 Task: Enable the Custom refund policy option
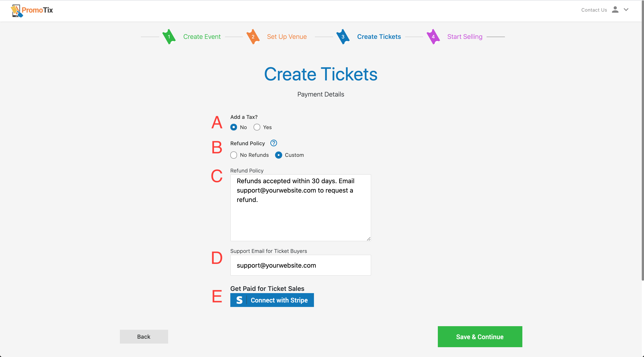tap(278, 155)
